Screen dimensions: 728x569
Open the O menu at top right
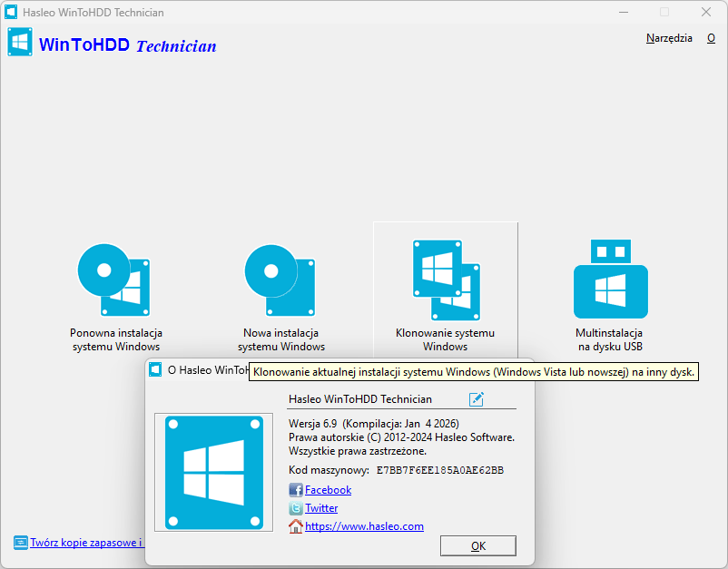tap(711, 38)
